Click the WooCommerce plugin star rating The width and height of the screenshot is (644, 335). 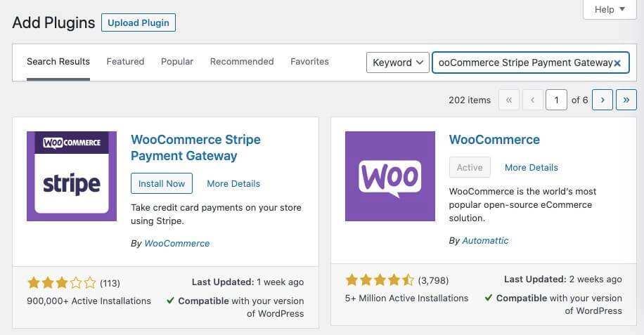click(380, 280)
